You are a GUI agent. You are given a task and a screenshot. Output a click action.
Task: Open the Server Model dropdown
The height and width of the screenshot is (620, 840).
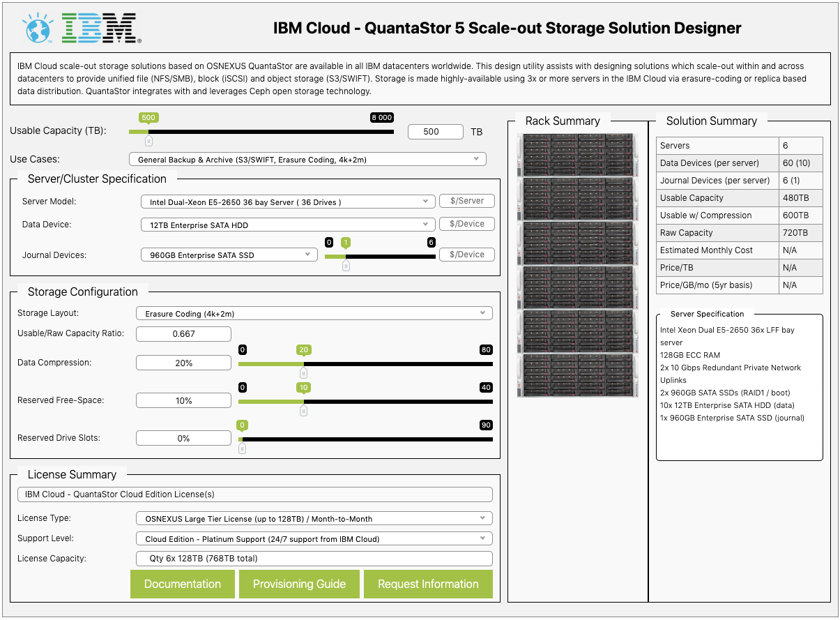coord(288,202)
